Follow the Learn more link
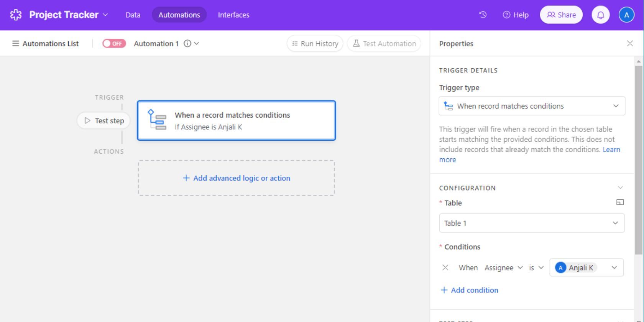 pyautogui.click(x=611, y=150)
